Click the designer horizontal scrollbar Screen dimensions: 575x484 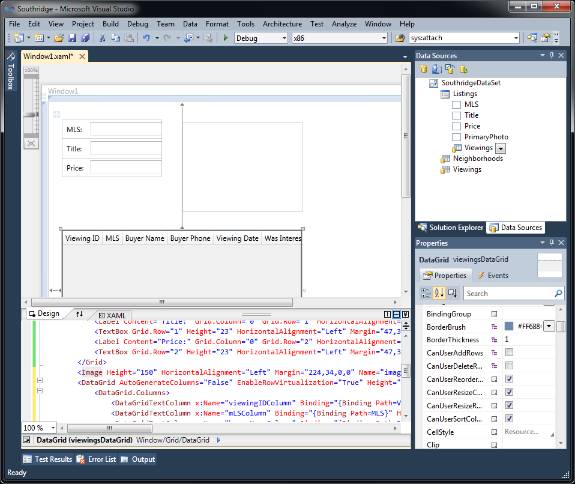coord(162,302)
